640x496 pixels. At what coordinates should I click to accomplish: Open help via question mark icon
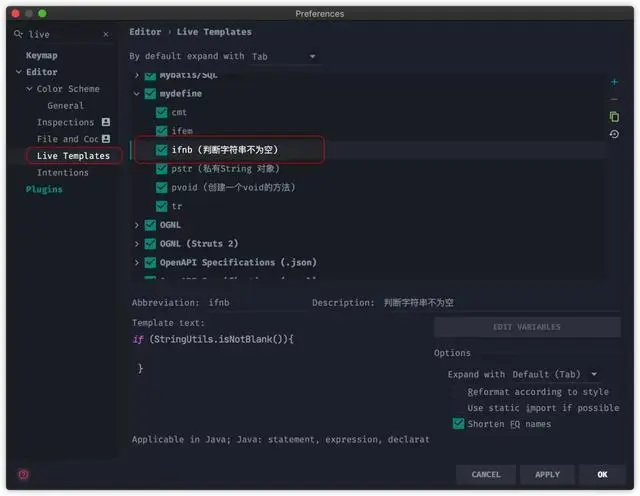23,474
